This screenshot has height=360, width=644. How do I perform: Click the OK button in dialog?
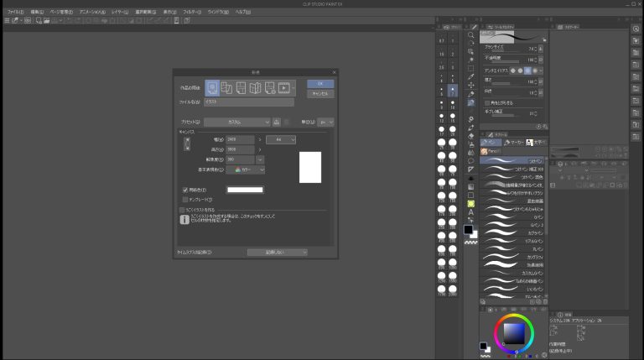319,84
